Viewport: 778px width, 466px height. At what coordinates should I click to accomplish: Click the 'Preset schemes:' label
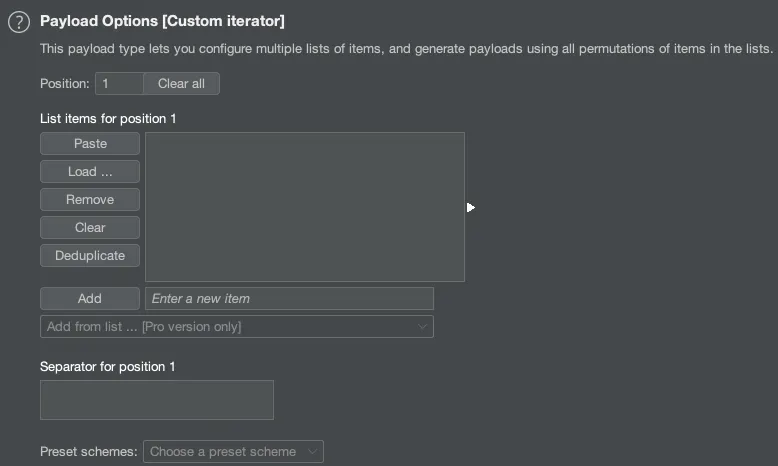point(89,452)
